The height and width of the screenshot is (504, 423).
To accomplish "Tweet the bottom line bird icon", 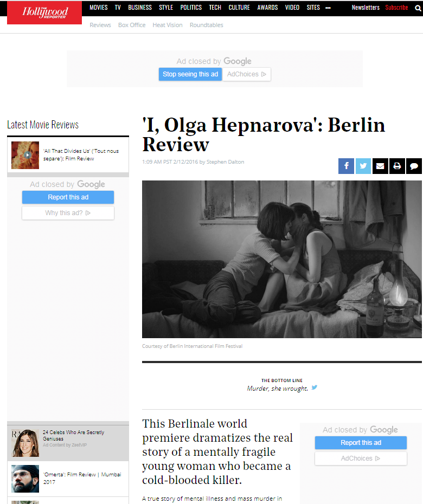I will tap(315, 387).
